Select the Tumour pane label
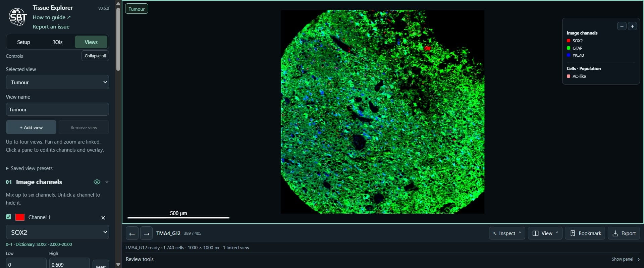The height and width of the screenshot is (268, 644). (x=137, y=9)
